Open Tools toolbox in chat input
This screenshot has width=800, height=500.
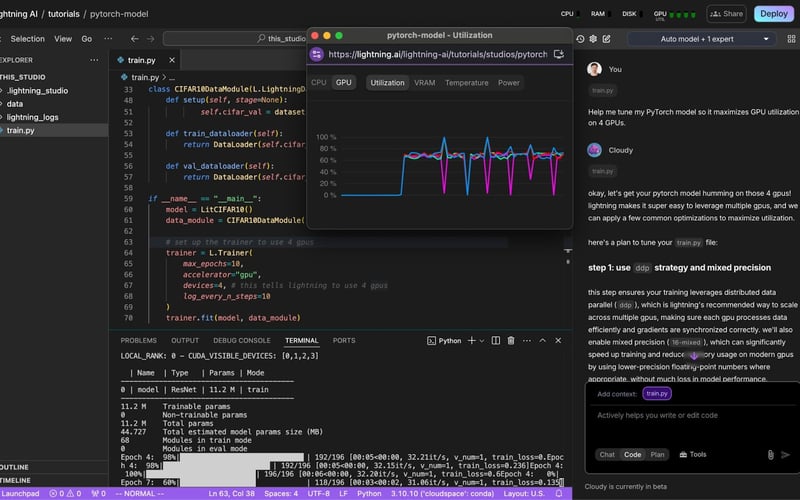(693, 455)
